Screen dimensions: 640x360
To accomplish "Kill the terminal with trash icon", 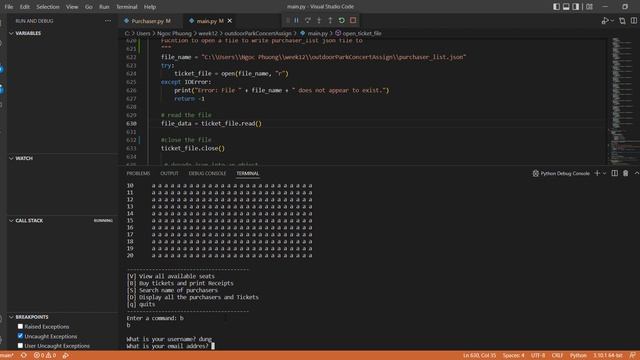I will [x=625, y=173].
